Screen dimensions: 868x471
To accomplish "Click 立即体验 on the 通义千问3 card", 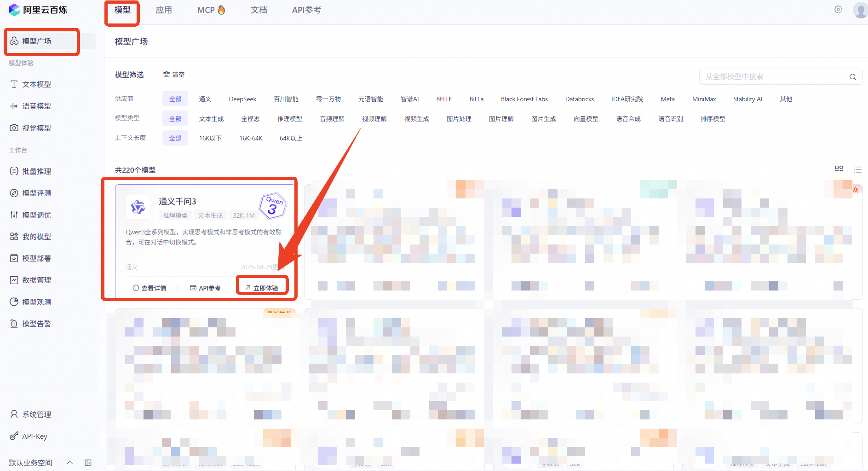I will [262, 288].
